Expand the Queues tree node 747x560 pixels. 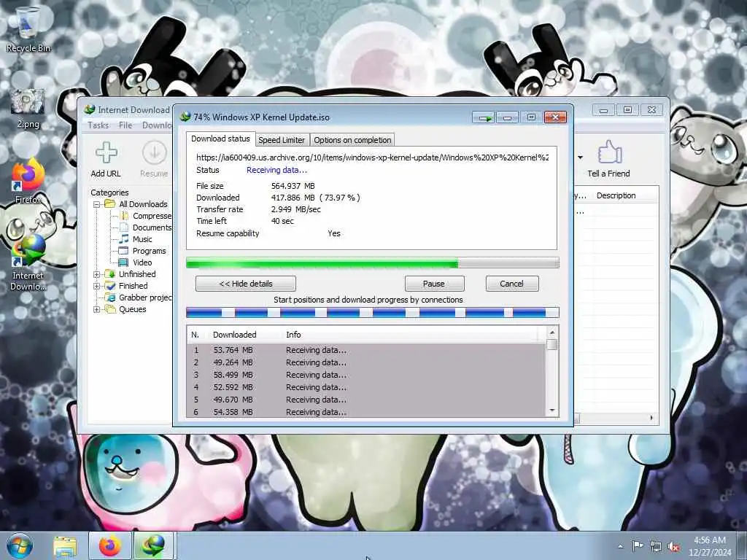click(x=97, y=309)
